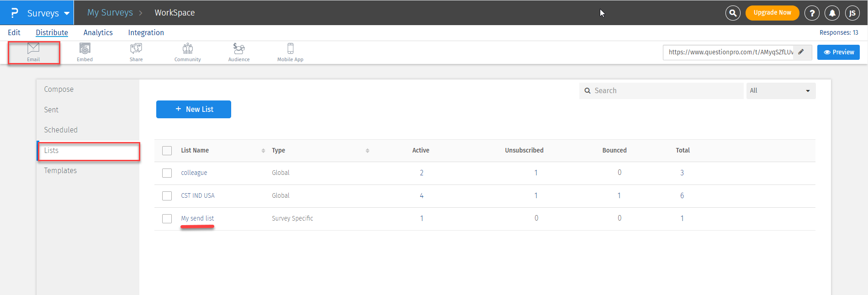Screen dimensions: 868x295
Task: Open the All filter dropdown
Action: [780, 91]
